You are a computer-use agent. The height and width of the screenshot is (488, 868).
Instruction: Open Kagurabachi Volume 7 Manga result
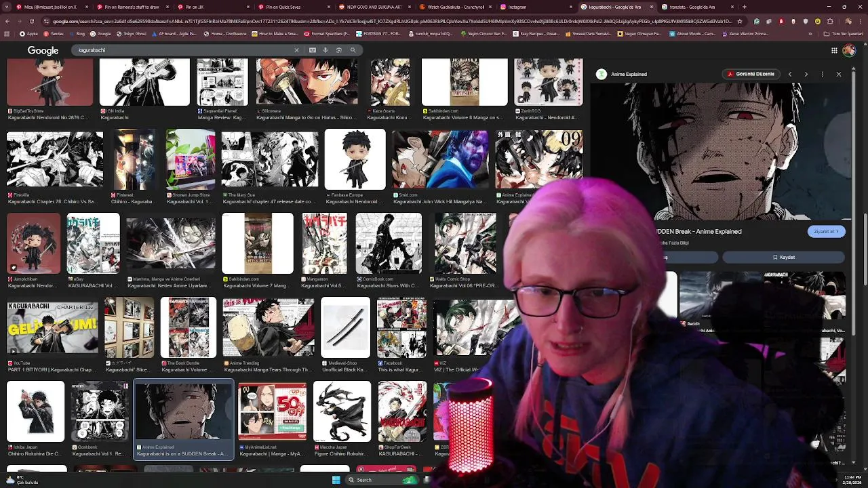tap(258, 251)
